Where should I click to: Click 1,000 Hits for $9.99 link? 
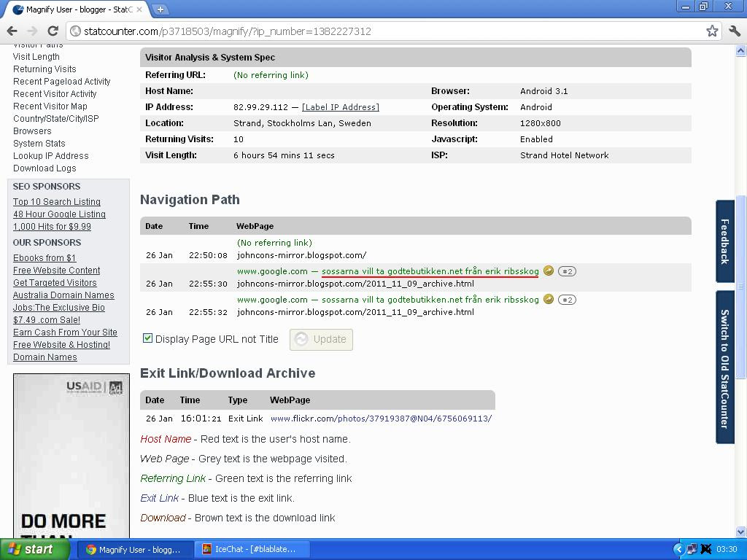click(x=52, y=226)
